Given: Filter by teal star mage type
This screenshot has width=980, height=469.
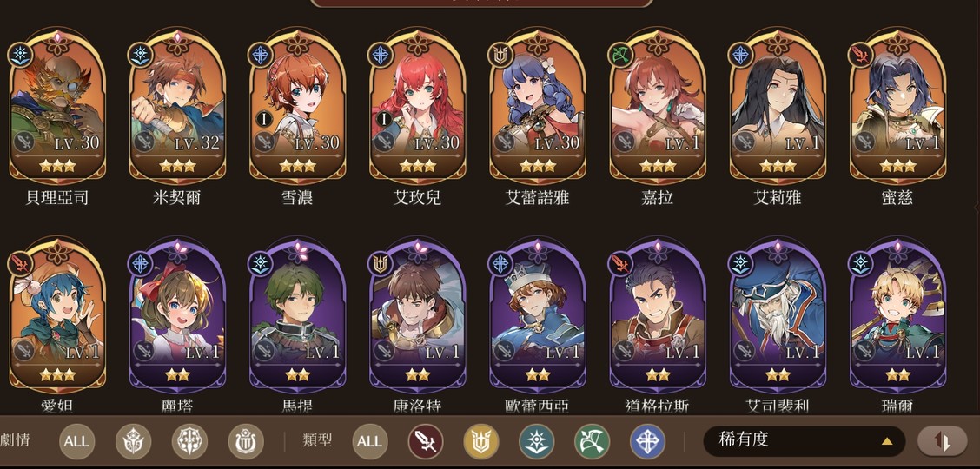Looking at the screenshot, I should [537, 441].
